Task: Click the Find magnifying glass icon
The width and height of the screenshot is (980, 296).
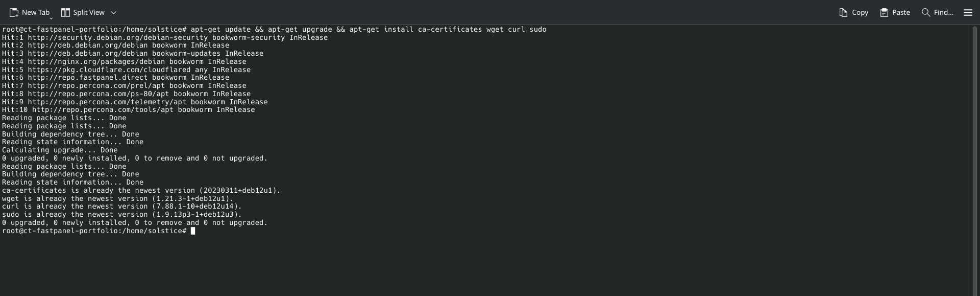Action: 925,12
